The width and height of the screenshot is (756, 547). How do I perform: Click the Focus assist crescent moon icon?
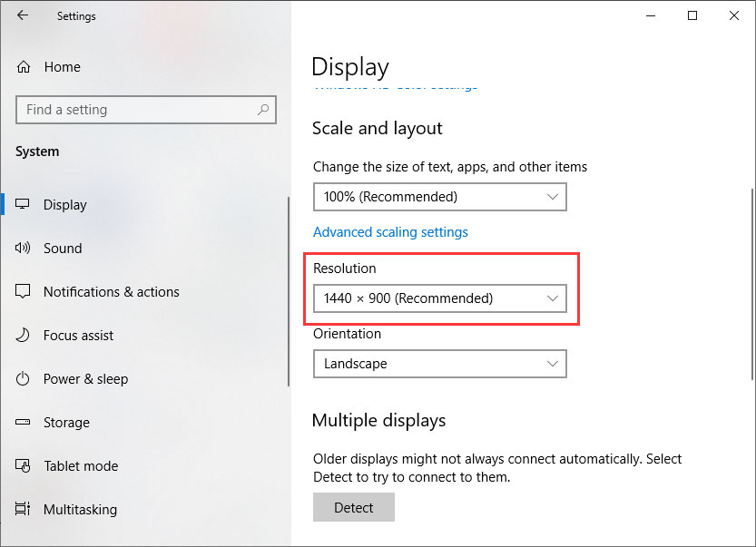(22, 335)
